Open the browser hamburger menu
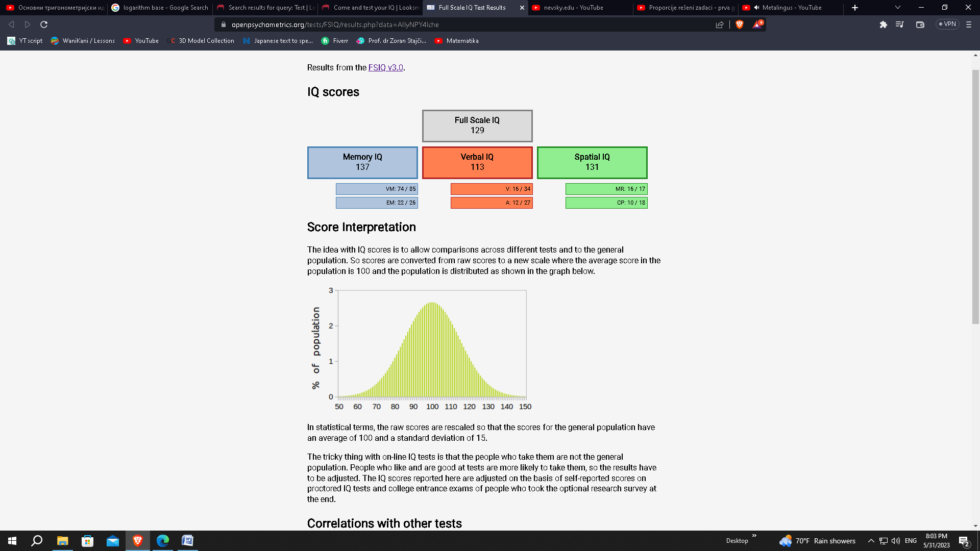This screenshot has width=980, height=551. (968, 24)
